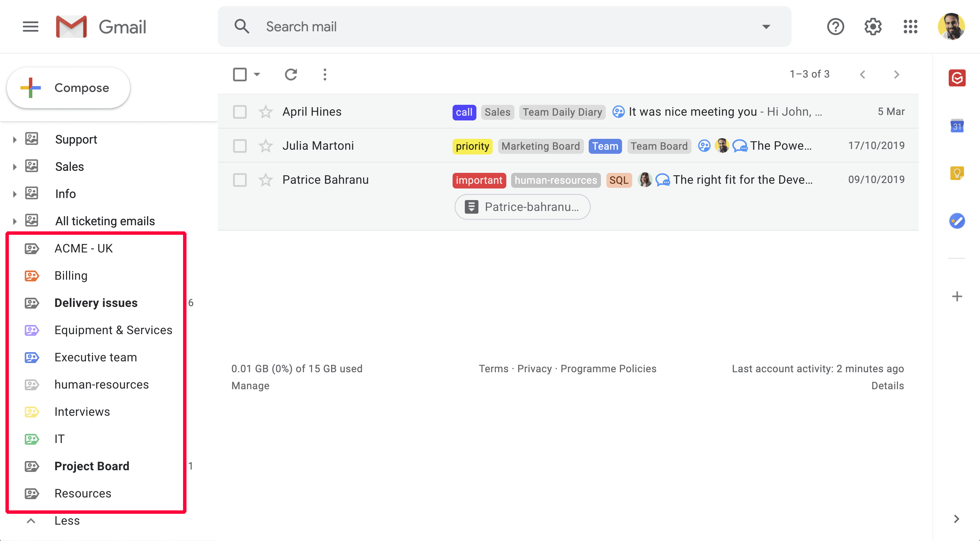Open the human-resources label in the sidebar
Image resolution: width=980 pixels, height=541 pixels.
click(102, 384)
